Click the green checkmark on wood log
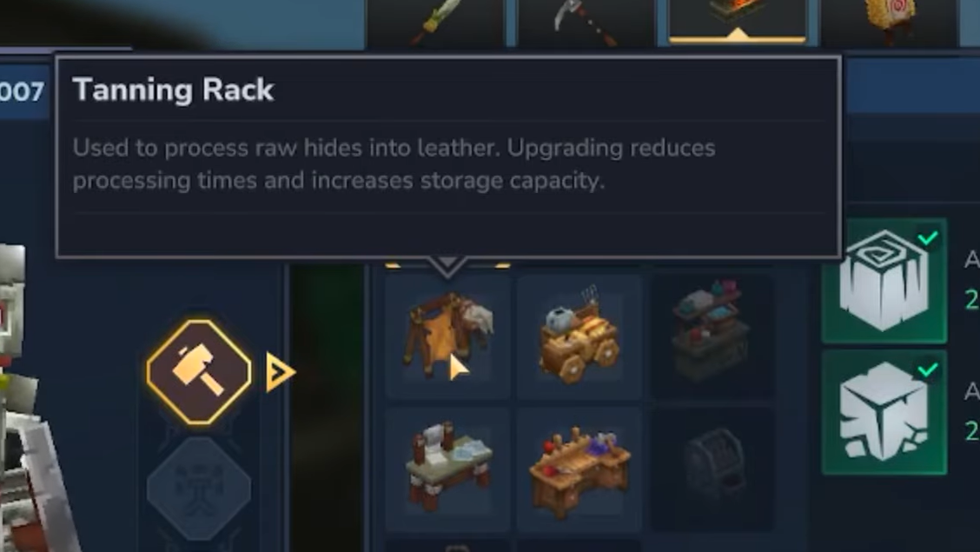980x552 pixels. click(928, 237)
